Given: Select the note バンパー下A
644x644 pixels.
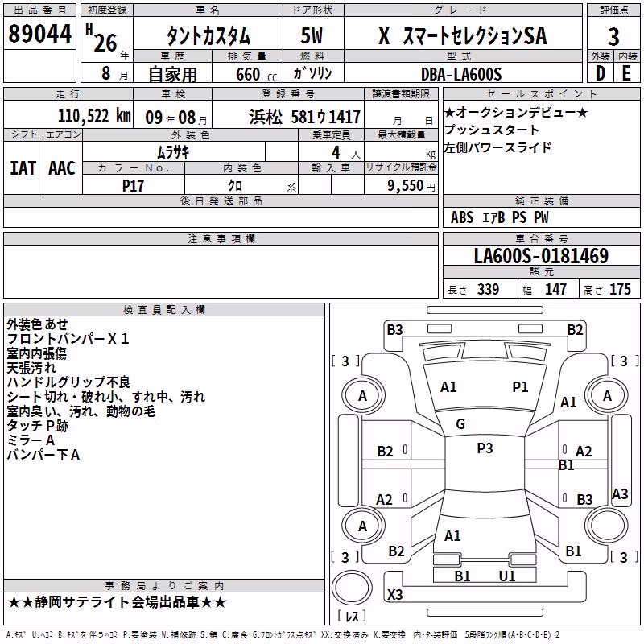Looking at the screenshot, I should tap(43, 455).
